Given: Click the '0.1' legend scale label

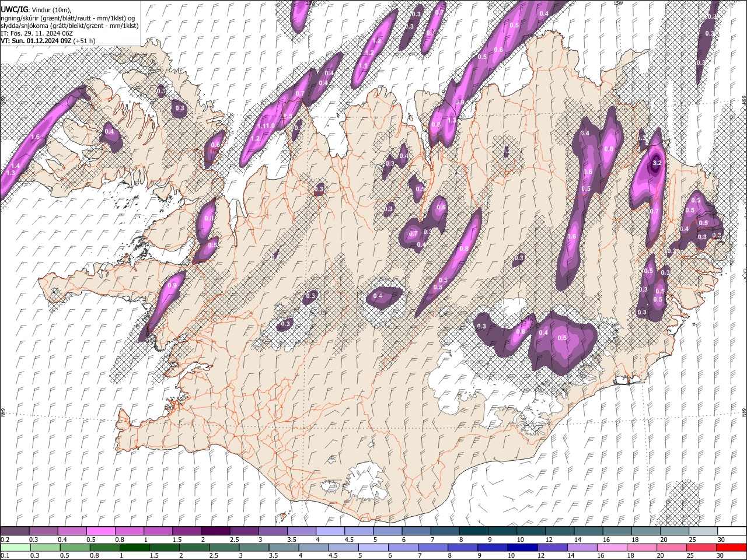Looking at the screenshot, I should coord(5,556).
